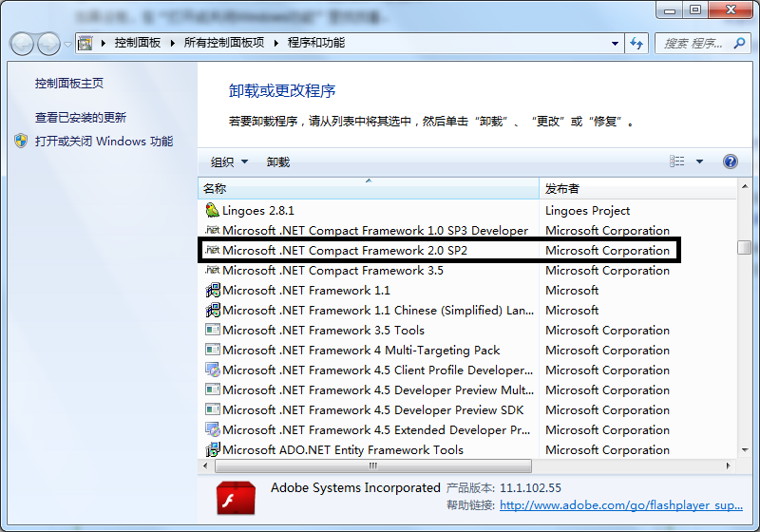Screen dimensions: 760x532
Task: Select .NET Framework 4 Multi-Targeting Pack icon
Action: [212, 350]
